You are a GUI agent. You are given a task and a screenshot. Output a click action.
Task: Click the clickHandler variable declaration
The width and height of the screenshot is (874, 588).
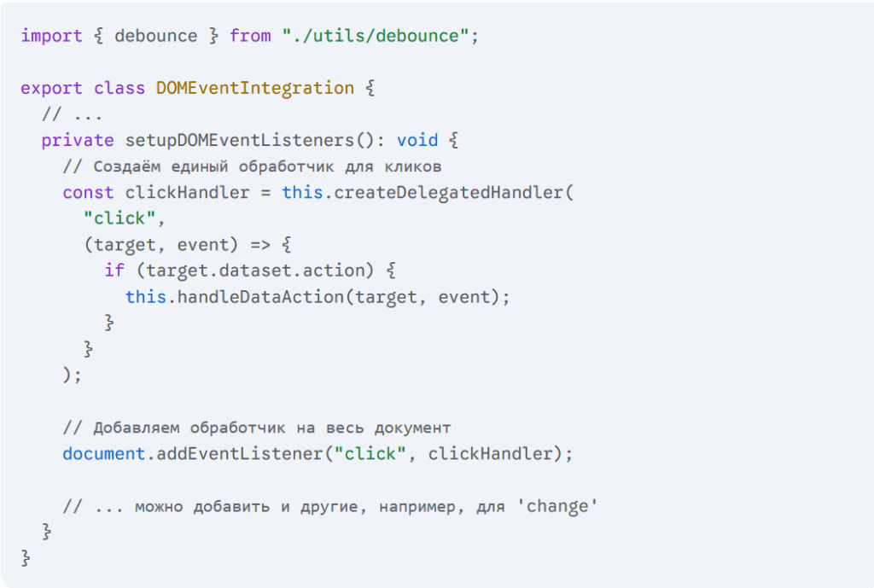tap(187, 192)
